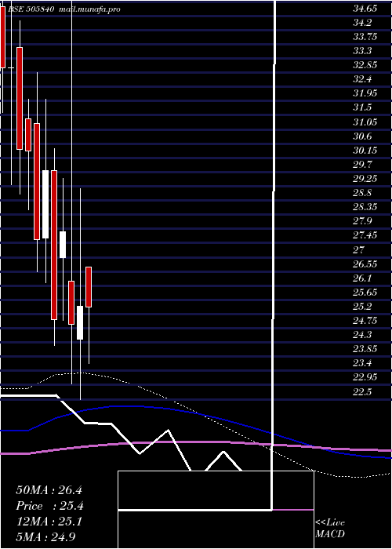
Task: Click the 29.7 price label
Action: (x=362, y=165)
